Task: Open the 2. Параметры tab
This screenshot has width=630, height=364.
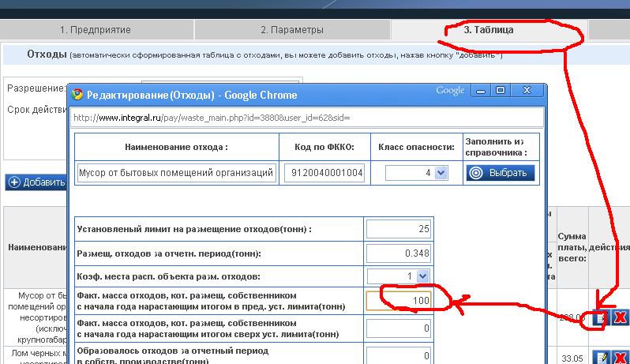Action: (292, 30)
